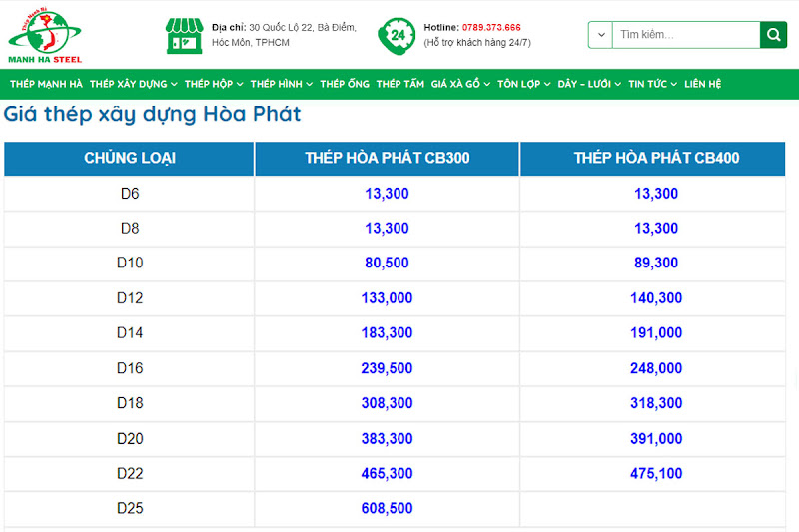Image resolution: width=799 pixels, height=532 pixels.
Task: Click the CHỦNG LOẠI column header
Action: 130,159
